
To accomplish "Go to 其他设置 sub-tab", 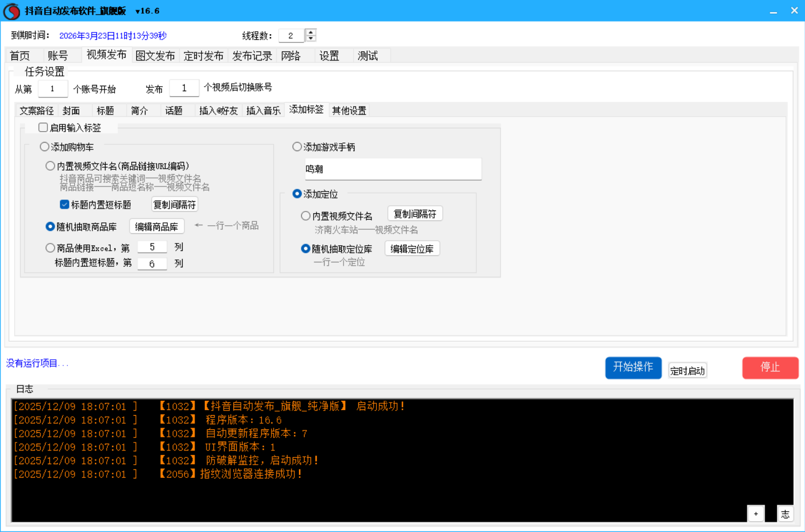I will pos(349,111).
